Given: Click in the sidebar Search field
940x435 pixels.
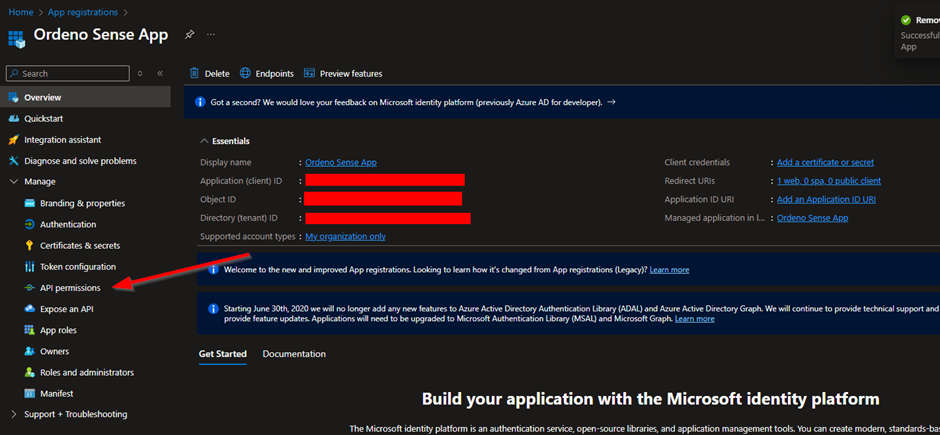Looking at the screenshot, I should coord(68,74).
